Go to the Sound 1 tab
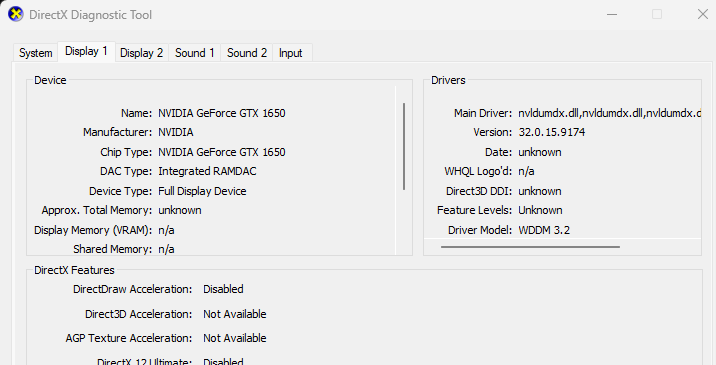 point(195,53)
